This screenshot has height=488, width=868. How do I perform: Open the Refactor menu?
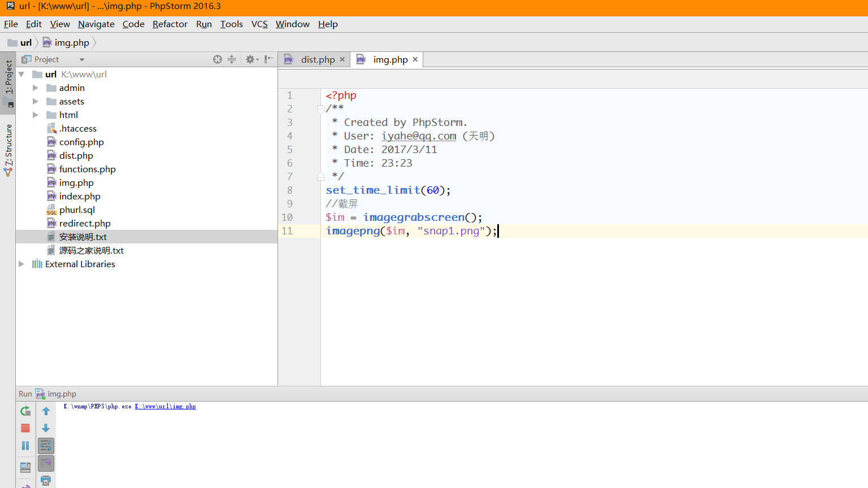[170, 24]
